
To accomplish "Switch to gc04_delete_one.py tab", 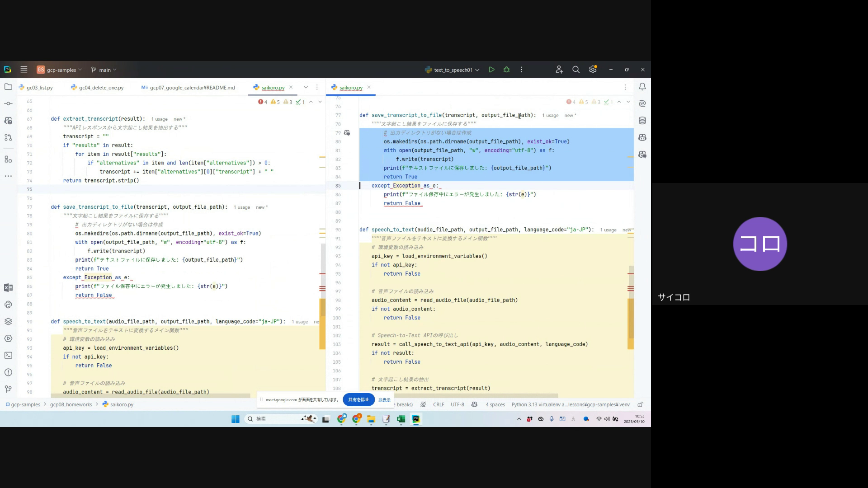I will [x=101, y=88].
